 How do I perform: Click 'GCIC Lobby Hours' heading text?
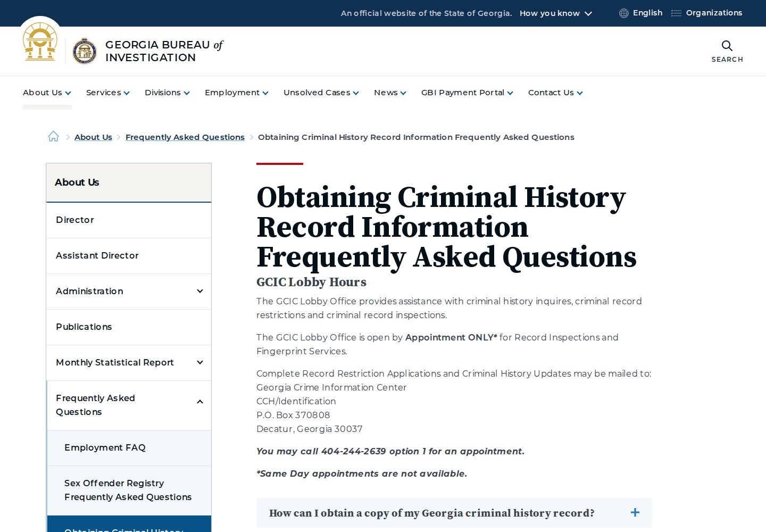coord(311,282)
